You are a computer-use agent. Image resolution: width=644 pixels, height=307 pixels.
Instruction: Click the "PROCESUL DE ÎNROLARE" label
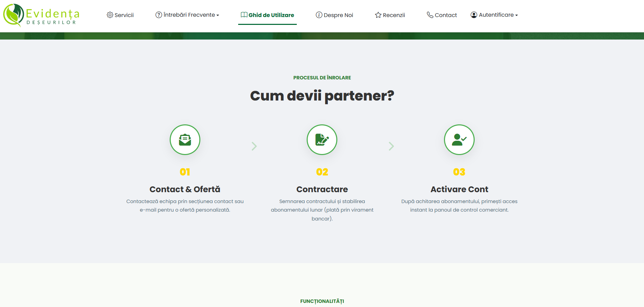tap(322, 78)
